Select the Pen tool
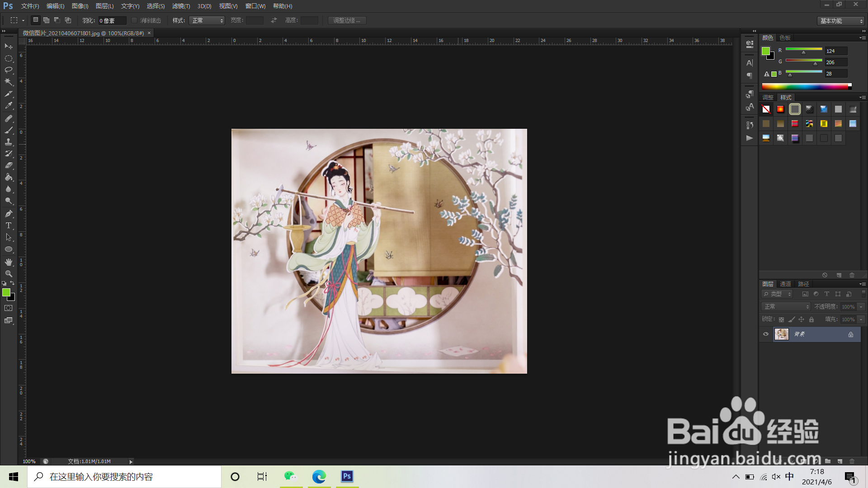The height and width of the screenshot is (488, 868). (x=9, y=214)
